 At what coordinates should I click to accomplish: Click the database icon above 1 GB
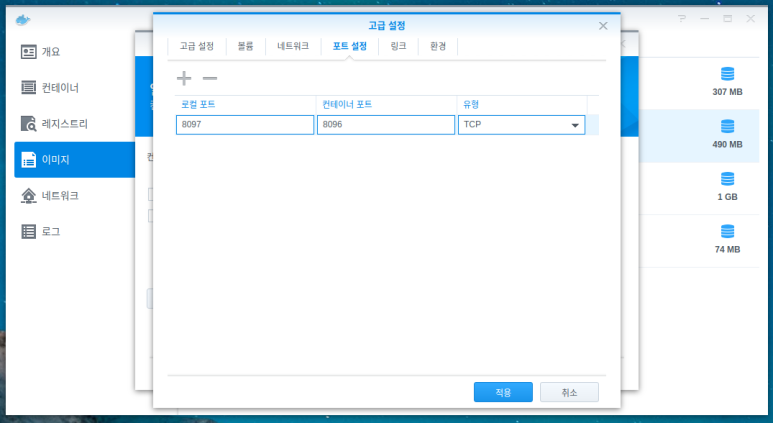pyautogui.click(x=727, y=178)
